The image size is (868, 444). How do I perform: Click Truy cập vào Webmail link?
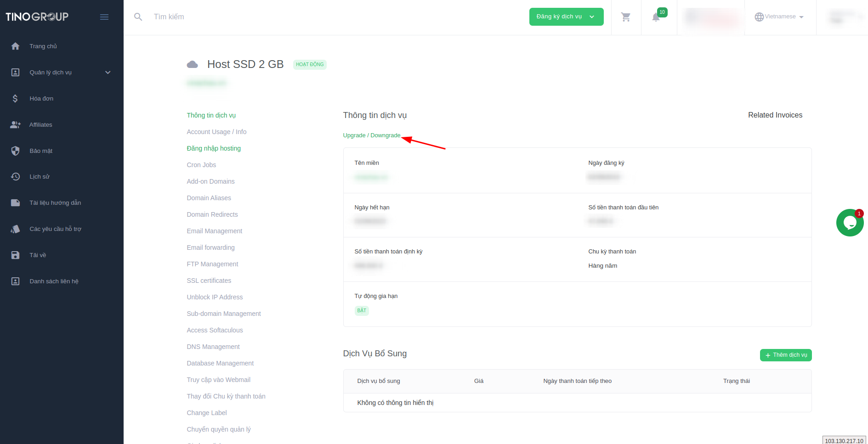(x=218, y=380)
